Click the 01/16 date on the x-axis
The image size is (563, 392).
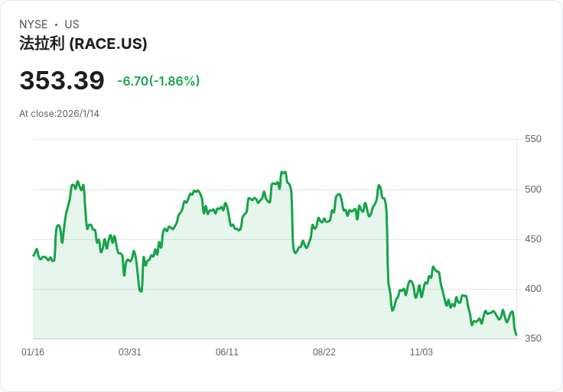33,352
